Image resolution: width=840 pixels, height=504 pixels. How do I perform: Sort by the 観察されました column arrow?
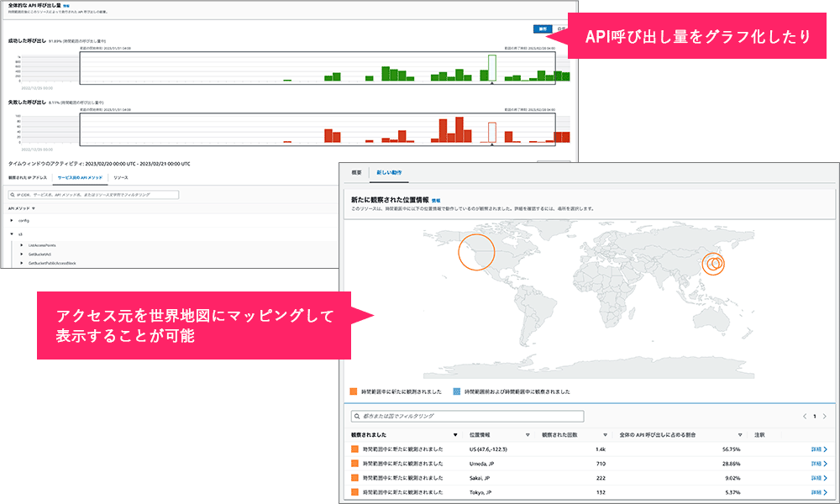[x=455, y=435]
